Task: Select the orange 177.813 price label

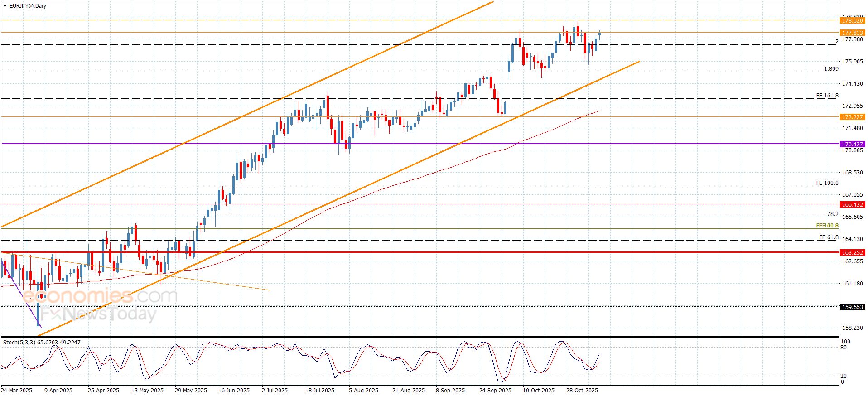Action: pos(852,33)
